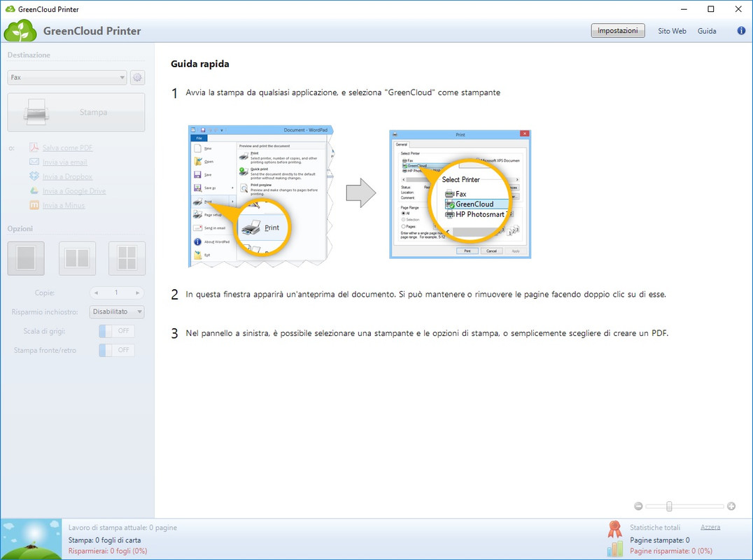Click the copies number field

click(x=117, y=293)
